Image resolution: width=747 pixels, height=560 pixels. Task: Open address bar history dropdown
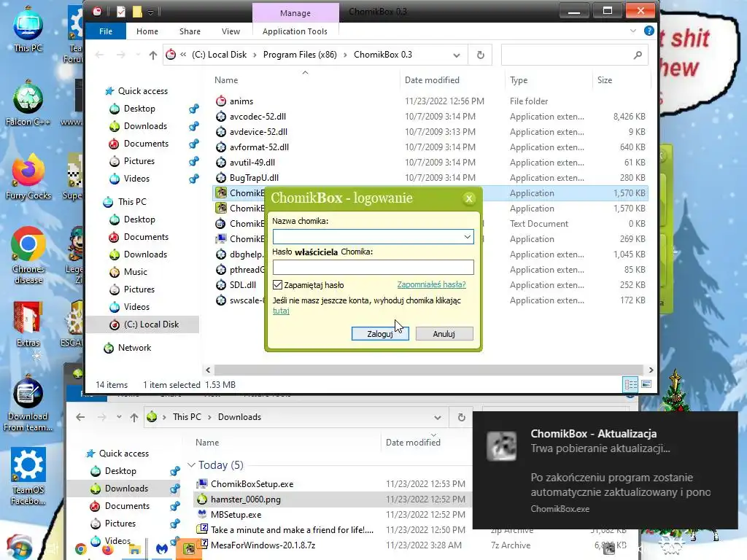click(457, 55)
